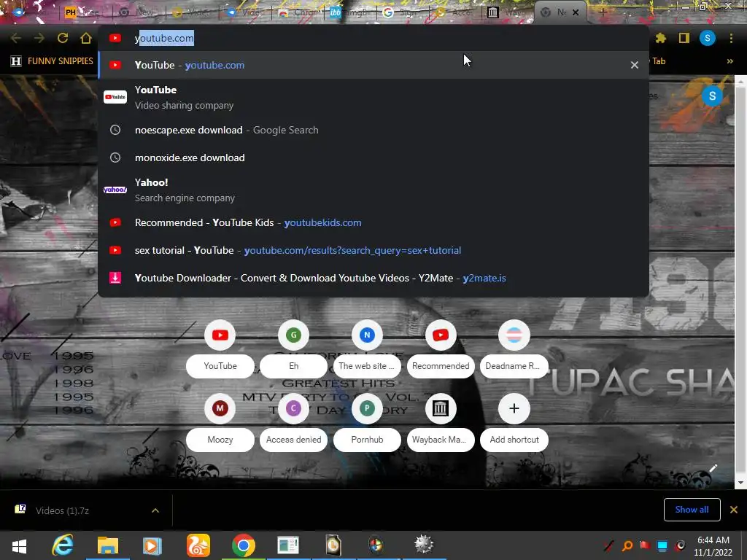Image resolution: width=747 pixels, height=560 pixels.
Task: Open the Recommended shortcut tile
Action: point(440,349)
